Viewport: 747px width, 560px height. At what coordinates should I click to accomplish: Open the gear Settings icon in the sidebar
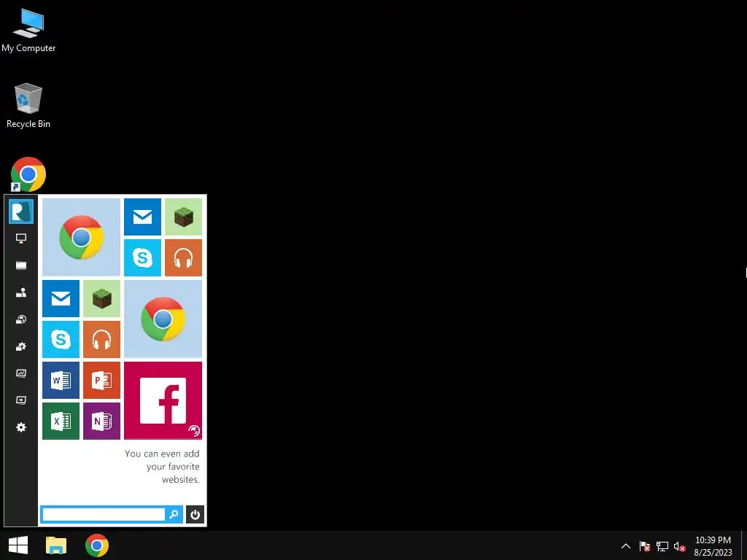tap(21, 427)
